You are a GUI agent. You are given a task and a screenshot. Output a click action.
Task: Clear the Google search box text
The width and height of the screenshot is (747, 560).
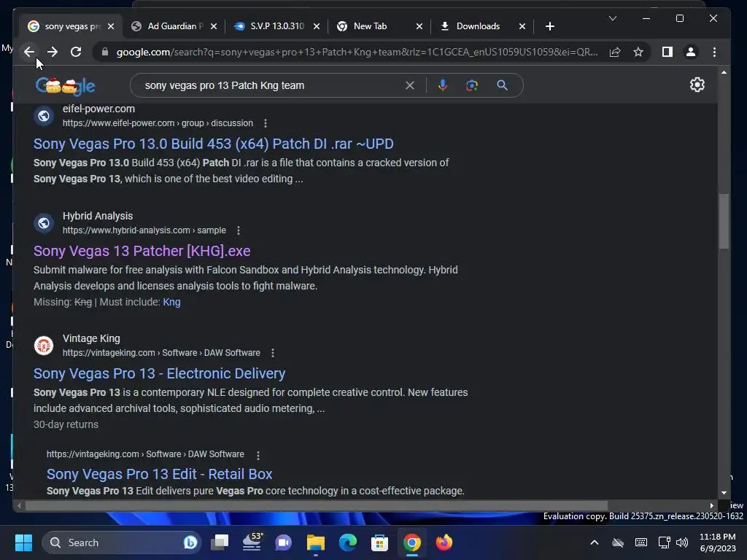pos(410,86)
